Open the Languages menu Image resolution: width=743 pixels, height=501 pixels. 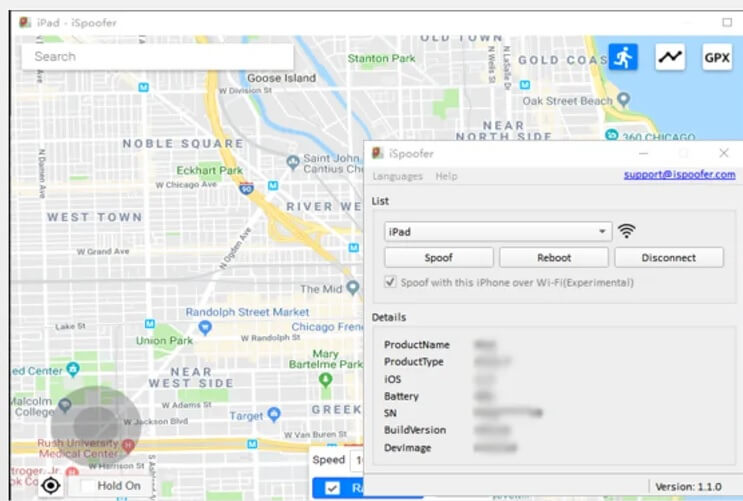point(397,176)
